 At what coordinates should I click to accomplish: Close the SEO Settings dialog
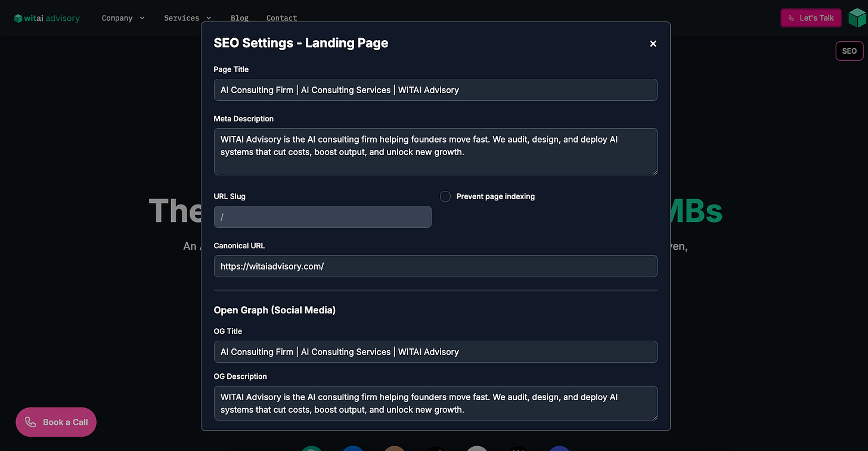(x=653, y=44)
